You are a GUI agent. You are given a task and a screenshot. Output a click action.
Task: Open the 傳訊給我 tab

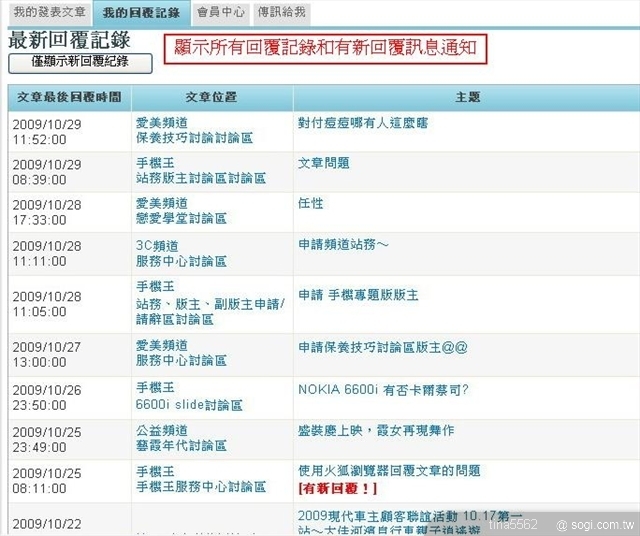(282, 12)
